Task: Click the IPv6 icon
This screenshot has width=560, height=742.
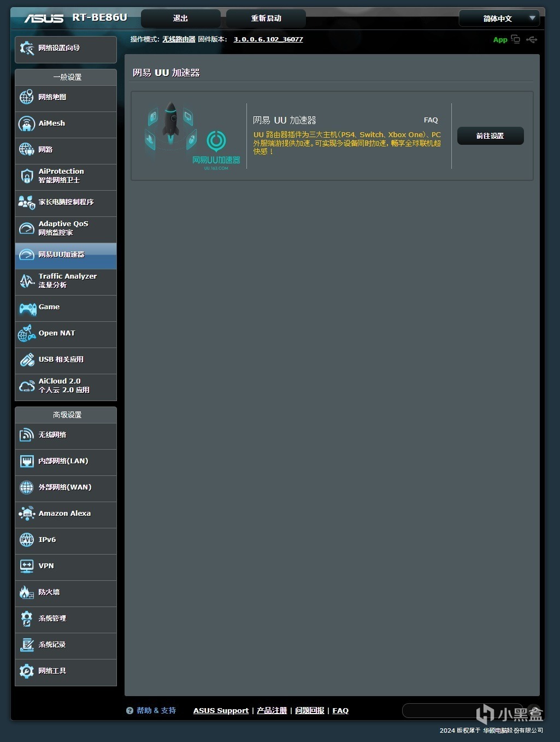Action: pyautogui.click(x=27, y=540)
